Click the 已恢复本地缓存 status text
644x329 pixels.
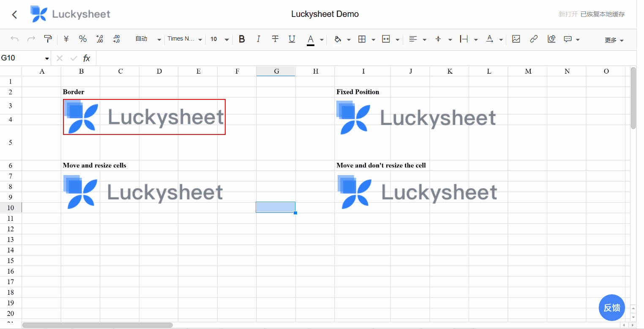click(603, 14)
